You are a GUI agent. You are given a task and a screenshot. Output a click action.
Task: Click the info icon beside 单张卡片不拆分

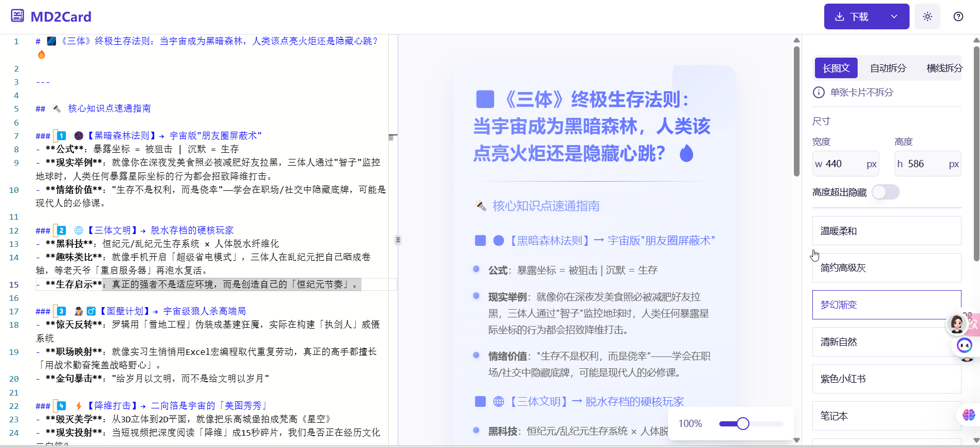coord(819,93)
